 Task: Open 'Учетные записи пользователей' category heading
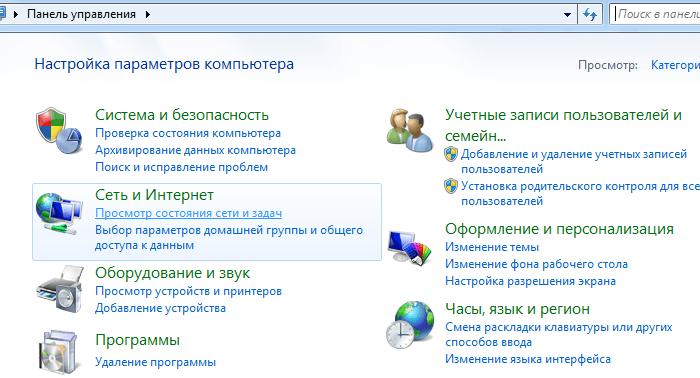pyautogui.click(x=563, y=125)
